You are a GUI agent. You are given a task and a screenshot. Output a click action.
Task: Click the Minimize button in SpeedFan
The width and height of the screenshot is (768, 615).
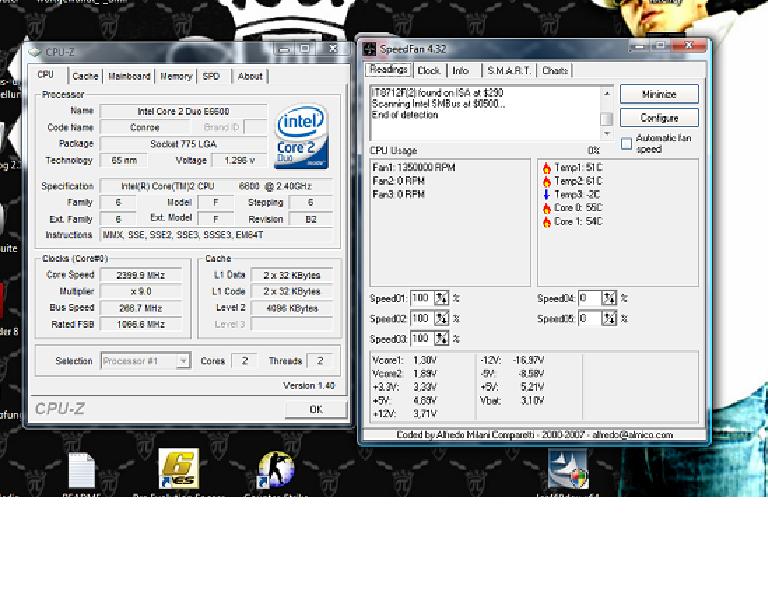[x=659, y=94]
